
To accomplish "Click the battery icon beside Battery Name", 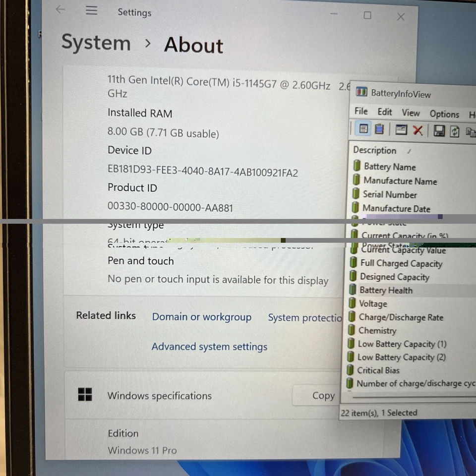I will [357, 166].
